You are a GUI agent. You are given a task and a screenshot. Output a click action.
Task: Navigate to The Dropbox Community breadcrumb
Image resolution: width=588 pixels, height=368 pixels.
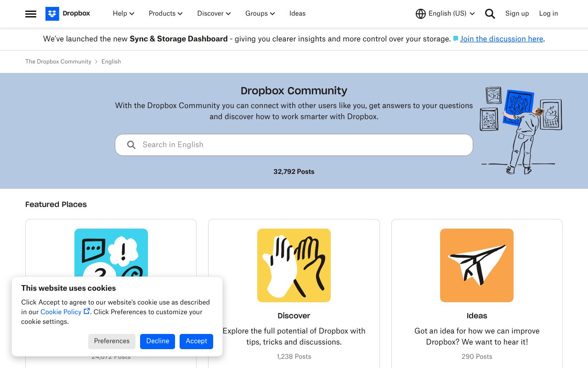pos(58,62)
